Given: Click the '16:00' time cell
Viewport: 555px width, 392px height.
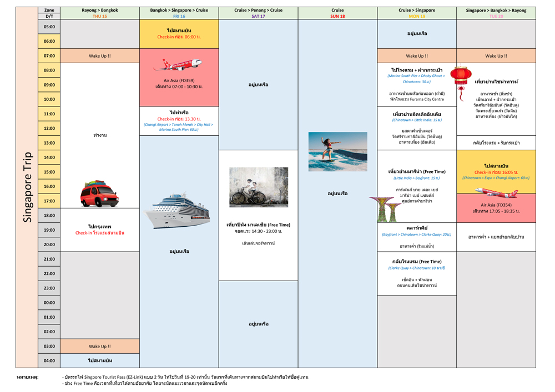Looking at the screenshot, I should pyautogui.click(x=49, y=186).
